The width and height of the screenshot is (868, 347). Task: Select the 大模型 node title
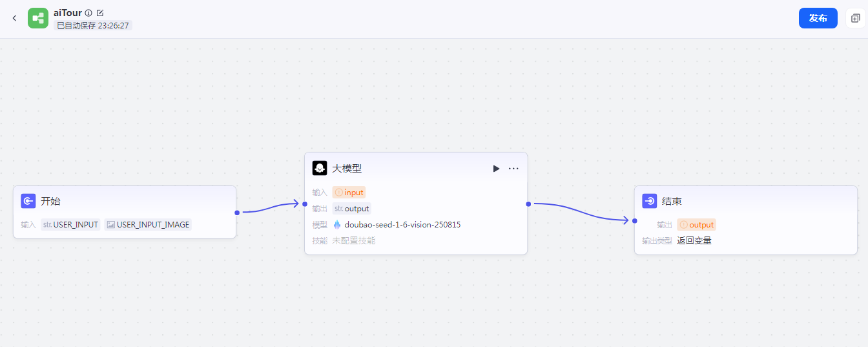point(347,169)
